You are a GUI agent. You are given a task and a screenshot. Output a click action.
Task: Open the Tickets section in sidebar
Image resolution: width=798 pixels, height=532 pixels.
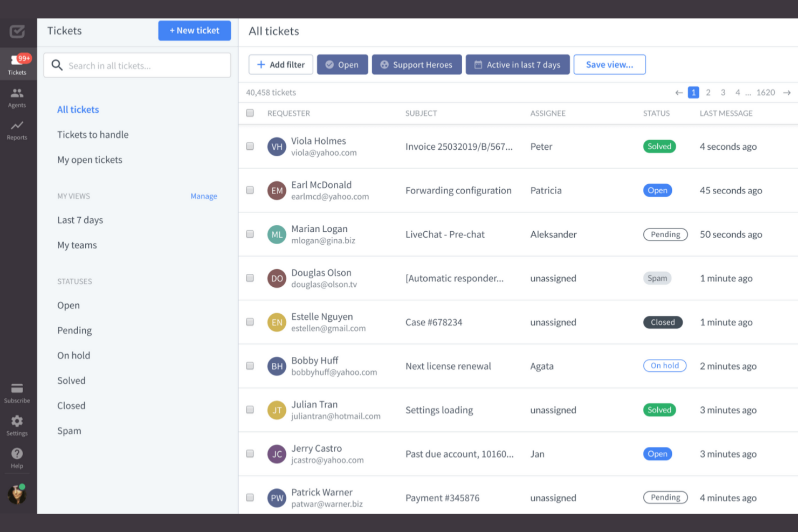tap(18, 64)
